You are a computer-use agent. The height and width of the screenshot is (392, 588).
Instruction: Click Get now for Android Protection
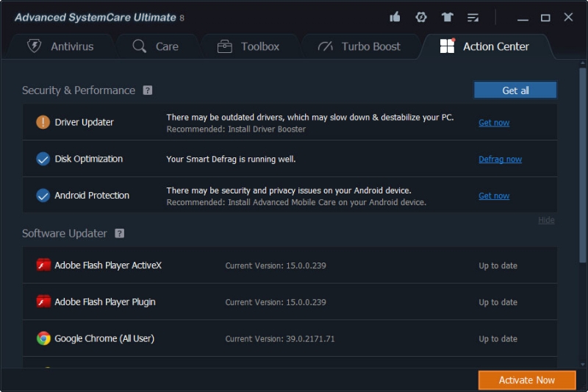[494, 196]
